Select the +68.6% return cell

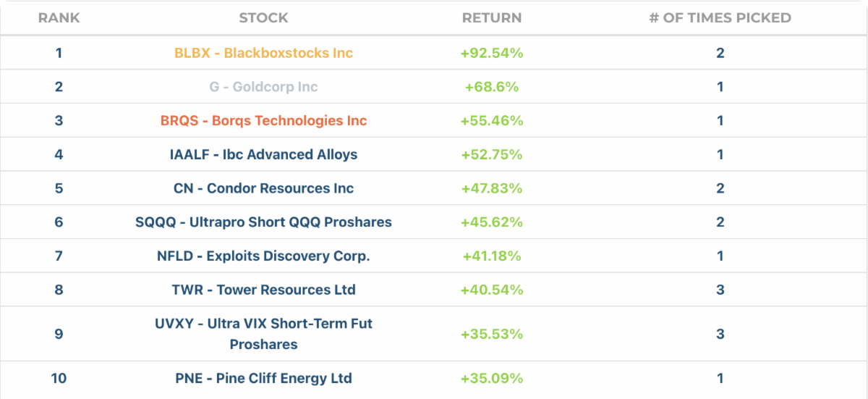492,87
